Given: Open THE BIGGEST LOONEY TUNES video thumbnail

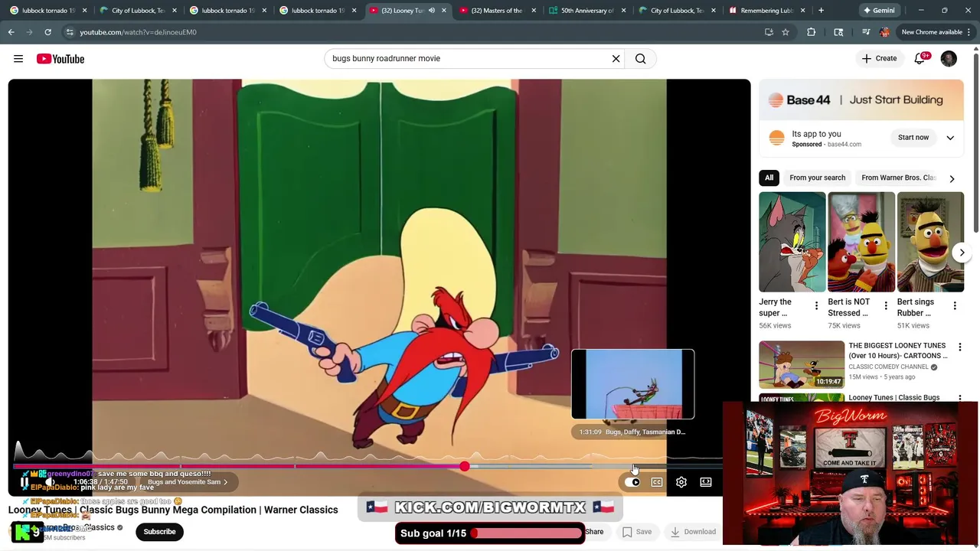Looking at the screenshot, I should click(802, 364).
